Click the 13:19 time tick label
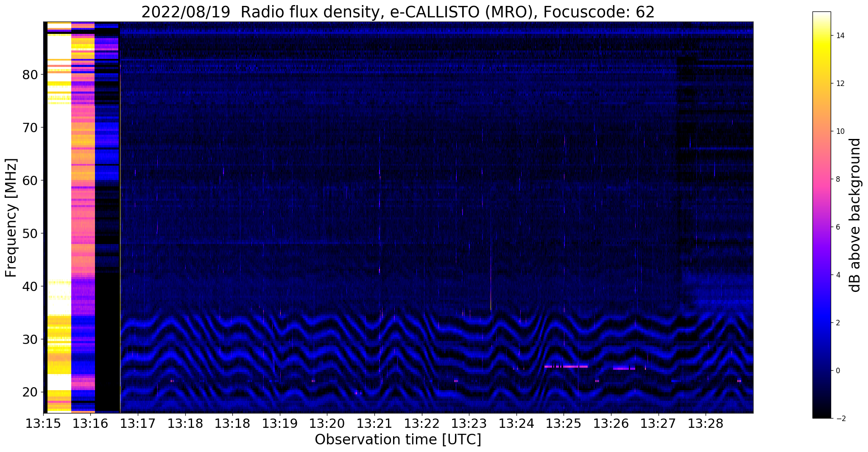Screen dimensions: 868x452 [279, 424]
